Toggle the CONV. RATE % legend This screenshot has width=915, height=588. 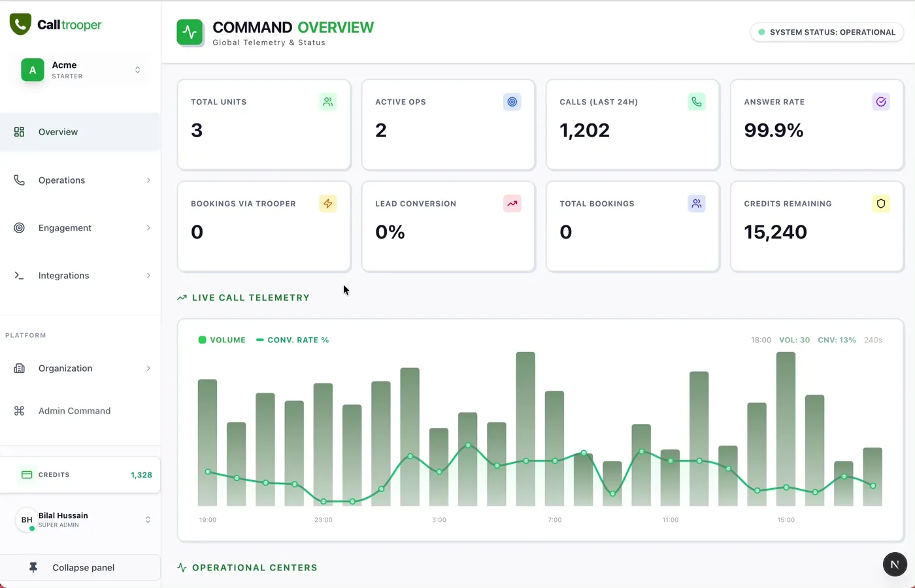click(292, 340)
